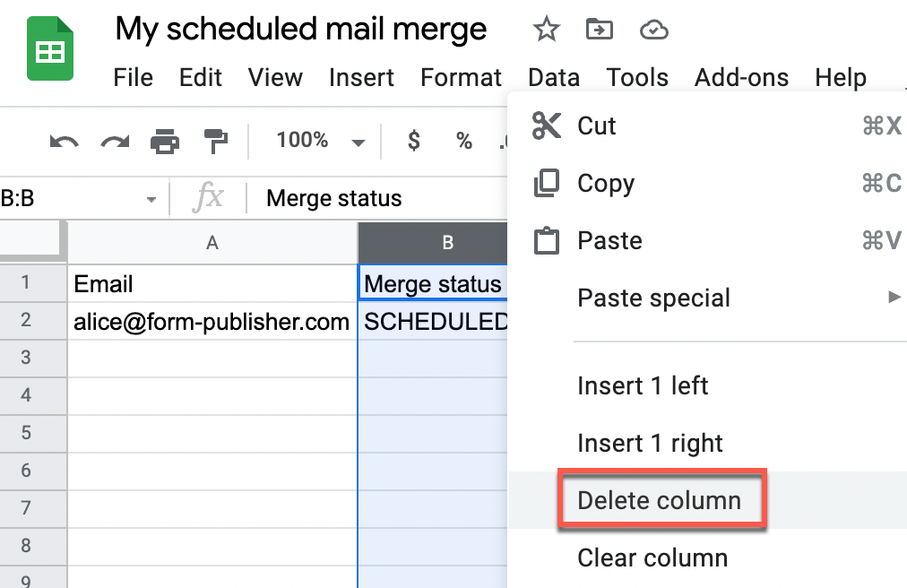
Task: Click the undo arrow in toolbar
Action: pos(64,141)
